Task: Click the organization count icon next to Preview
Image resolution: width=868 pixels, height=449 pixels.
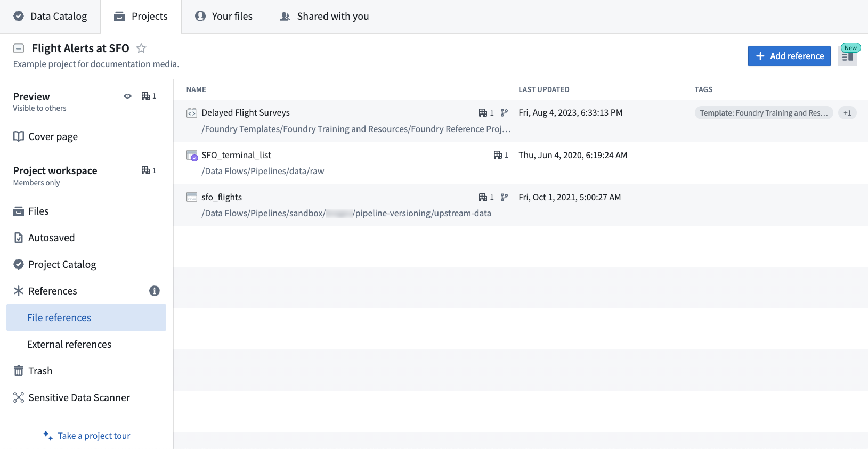Action: pos(149,96)
